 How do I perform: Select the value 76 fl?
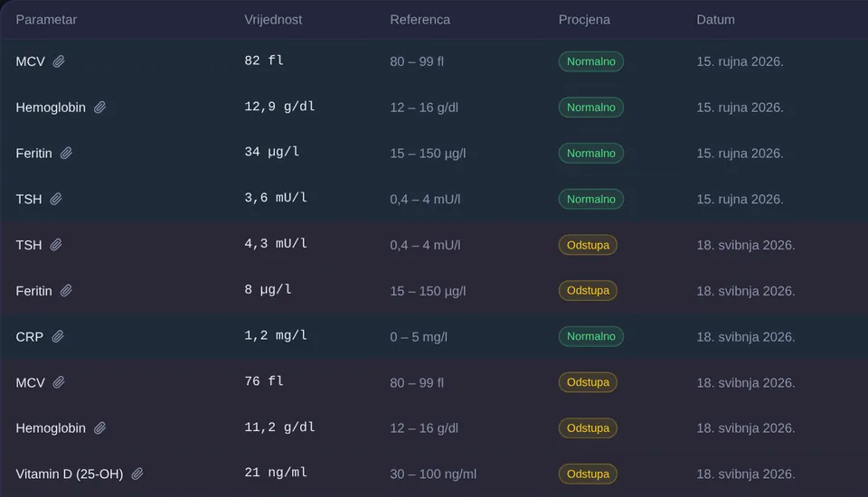pyautogui.click(x=264, y=381)
